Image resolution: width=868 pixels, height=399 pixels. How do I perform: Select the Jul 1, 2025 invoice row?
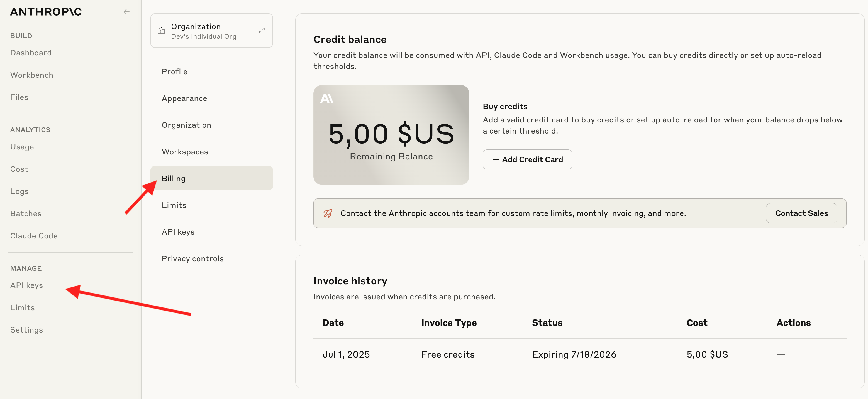click(580, 354)
